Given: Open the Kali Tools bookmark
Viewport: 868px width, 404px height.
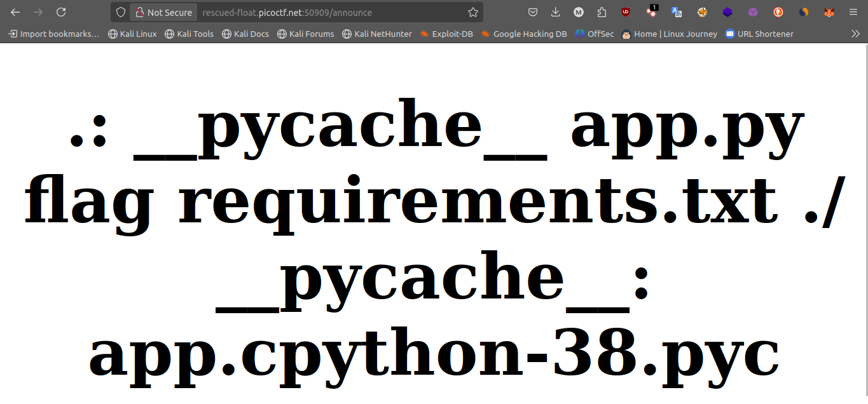Looking at the screenshot, I should (x=189, y=34).
